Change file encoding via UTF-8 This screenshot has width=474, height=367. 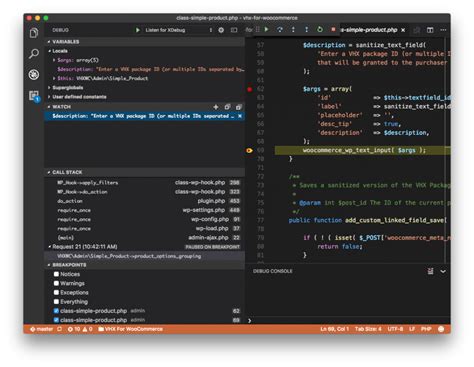tap(395, 329)
